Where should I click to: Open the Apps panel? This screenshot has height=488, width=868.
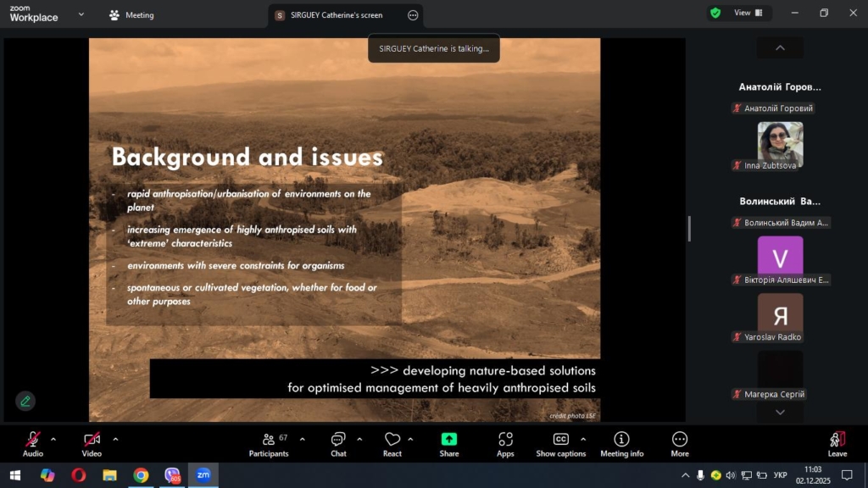(505, 443)
